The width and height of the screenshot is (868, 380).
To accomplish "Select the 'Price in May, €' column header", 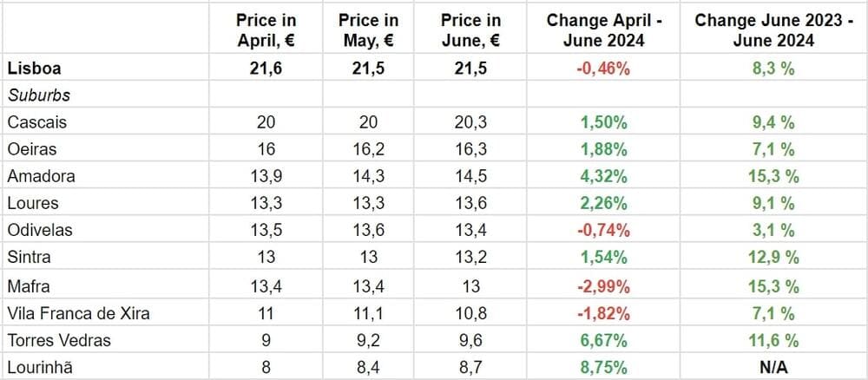I will tap(368, 31).
